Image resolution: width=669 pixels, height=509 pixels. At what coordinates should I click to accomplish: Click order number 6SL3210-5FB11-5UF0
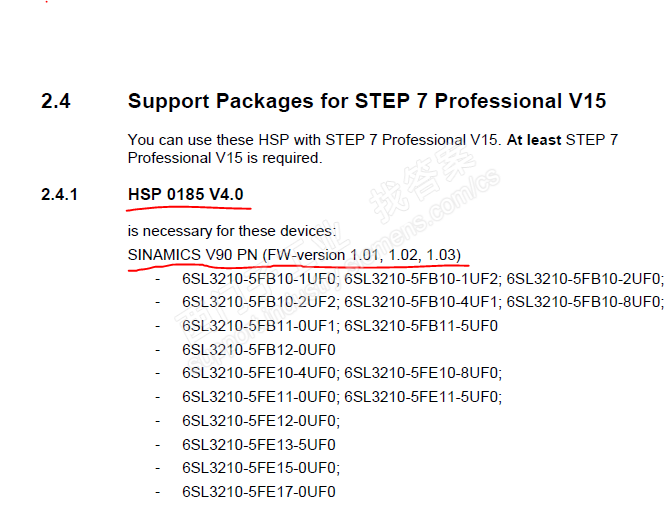421,325
